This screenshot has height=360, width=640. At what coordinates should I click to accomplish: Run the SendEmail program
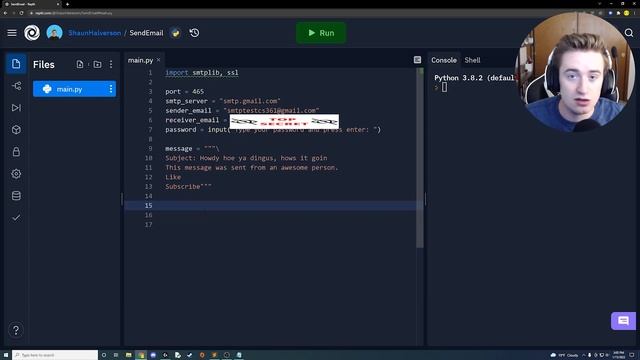321,33
